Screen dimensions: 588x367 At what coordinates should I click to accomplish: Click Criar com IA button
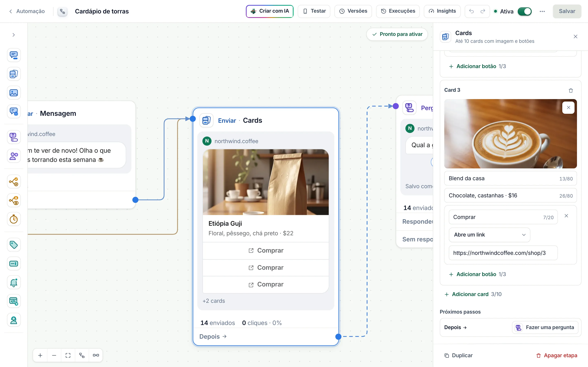click(269, 11)
